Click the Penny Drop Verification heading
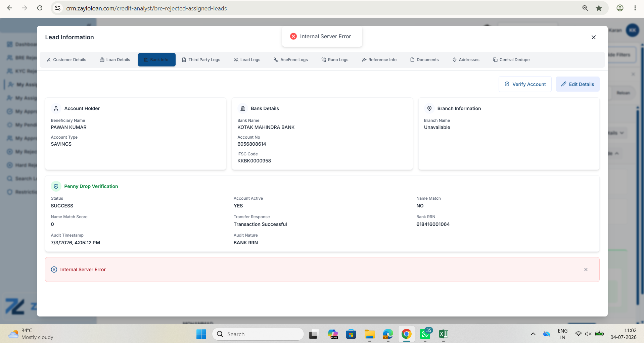Screen dimensions: 644x343 (91, 186)
